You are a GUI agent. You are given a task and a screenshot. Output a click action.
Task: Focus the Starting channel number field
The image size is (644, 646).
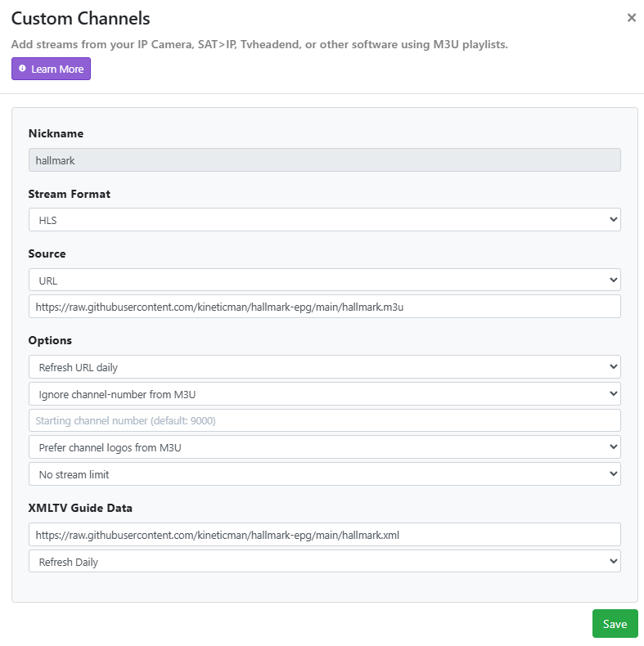coord(324,421)
